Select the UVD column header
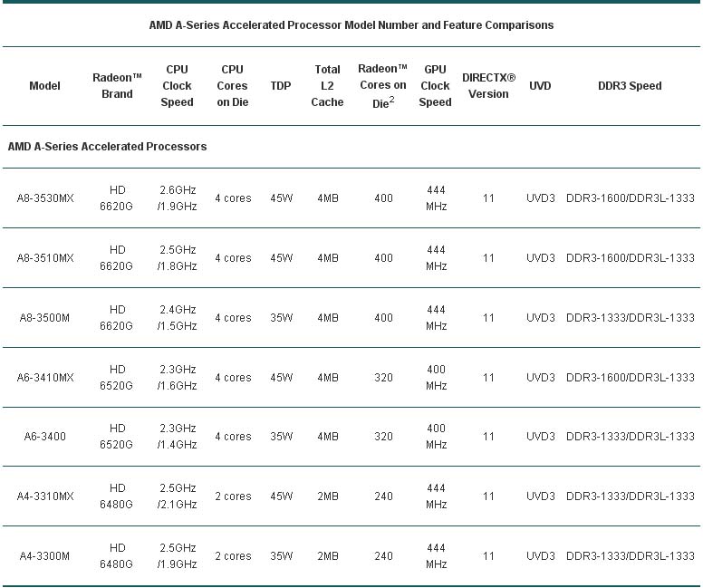 click(540, 86)
